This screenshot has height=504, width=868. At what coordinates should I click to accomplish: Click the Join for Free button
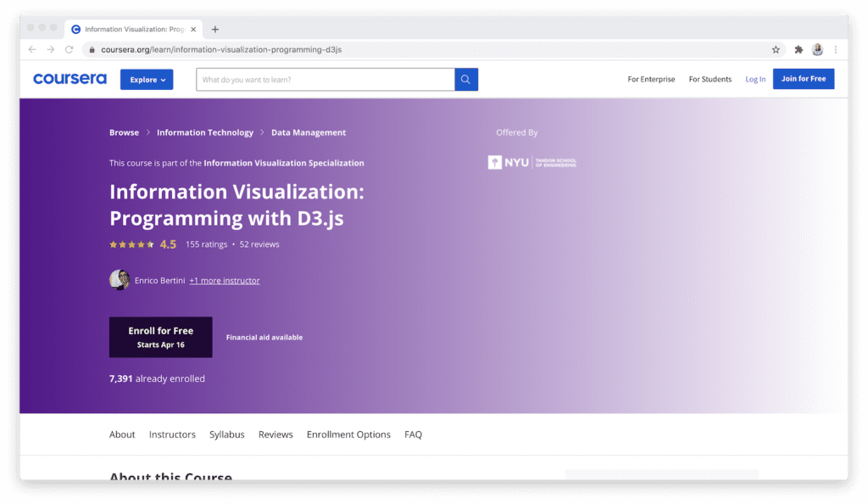804,79
